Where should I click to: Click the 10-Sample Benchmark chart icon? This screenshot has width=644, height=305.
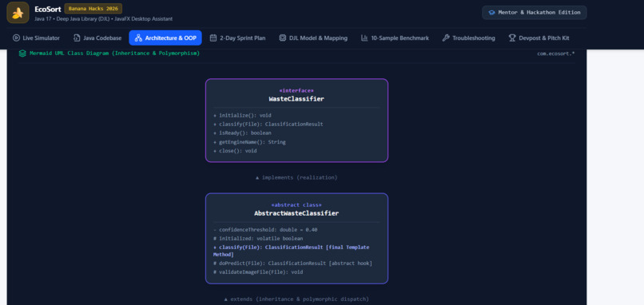(364, 38)
